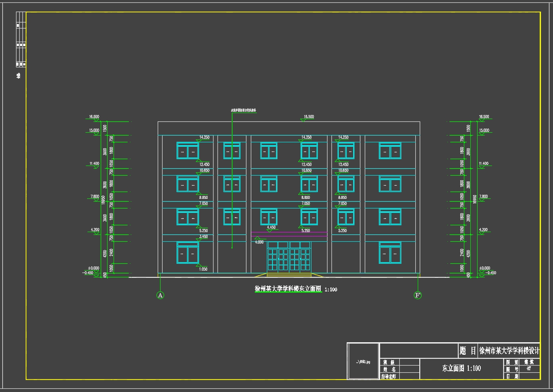Click the green-underlined drawing title text
Viewport: 553px width, 392px height.
coord(288,289)
